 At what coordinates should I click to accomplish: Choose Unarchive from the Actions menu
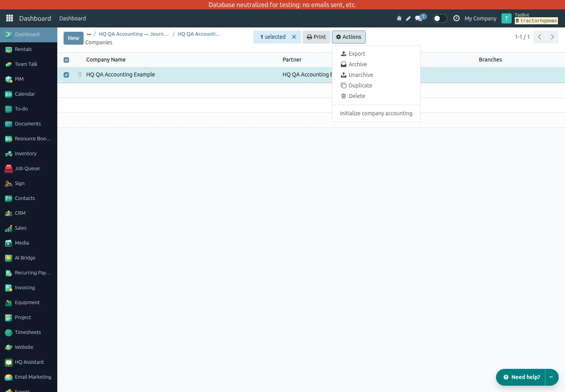[x=376, y=75]
